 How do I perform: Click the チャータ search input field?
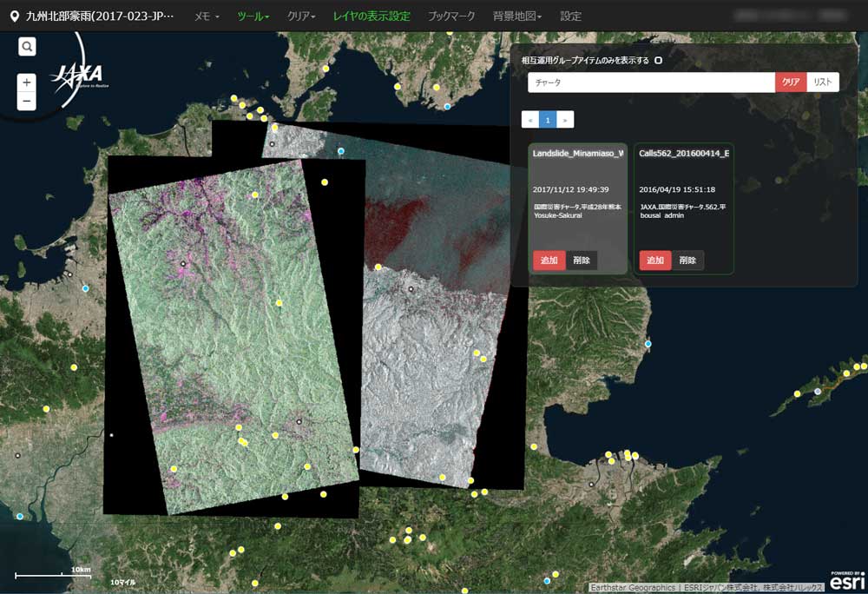click(x=651, y=82)
